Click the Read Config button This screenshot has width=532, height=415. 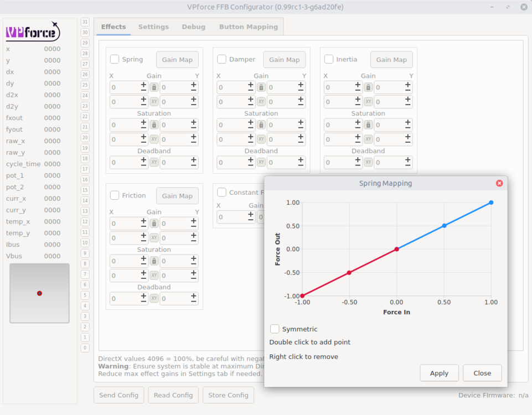[173, 395]
